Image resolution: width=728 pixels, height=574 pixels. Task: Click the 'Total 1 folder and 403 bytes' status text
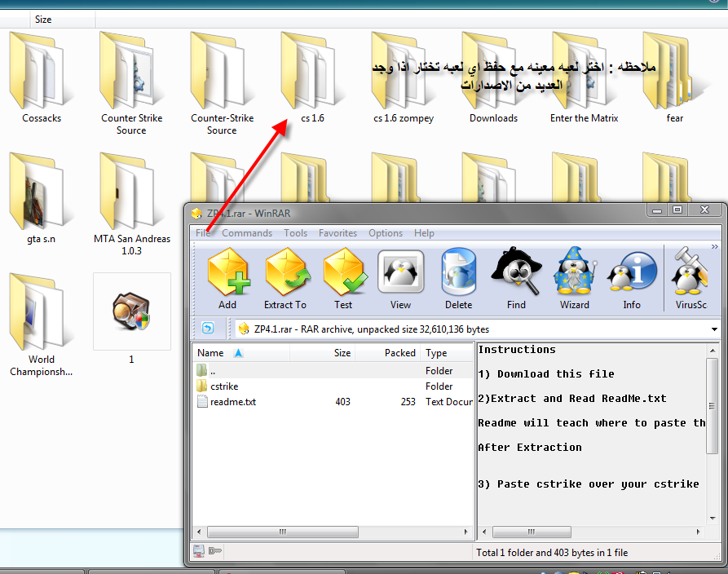coord(552,553)
